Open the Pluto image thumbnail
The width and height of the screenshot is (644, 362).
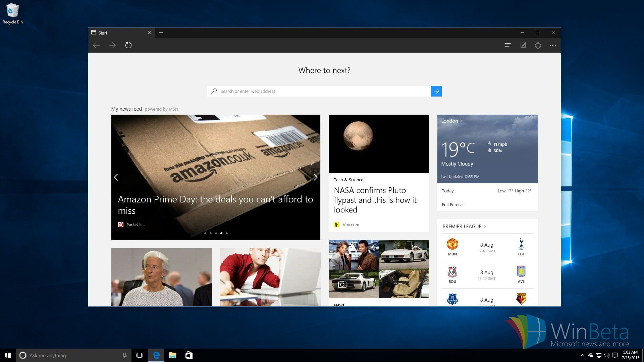click(x=379, y=144)
